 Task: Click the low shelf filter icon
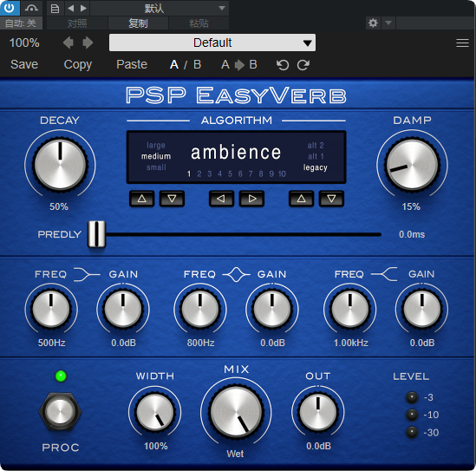[x=87, y=274]
